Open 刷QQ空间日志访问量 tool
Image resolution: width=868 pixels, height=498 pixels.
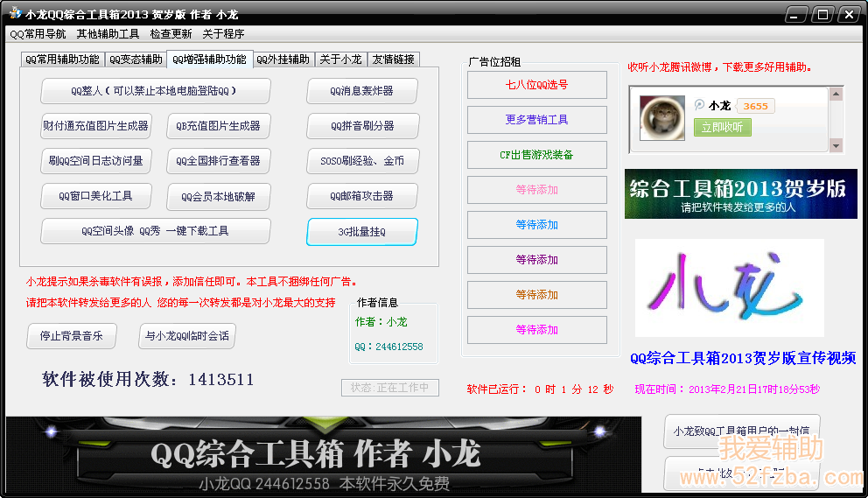[x=95, y=161]
